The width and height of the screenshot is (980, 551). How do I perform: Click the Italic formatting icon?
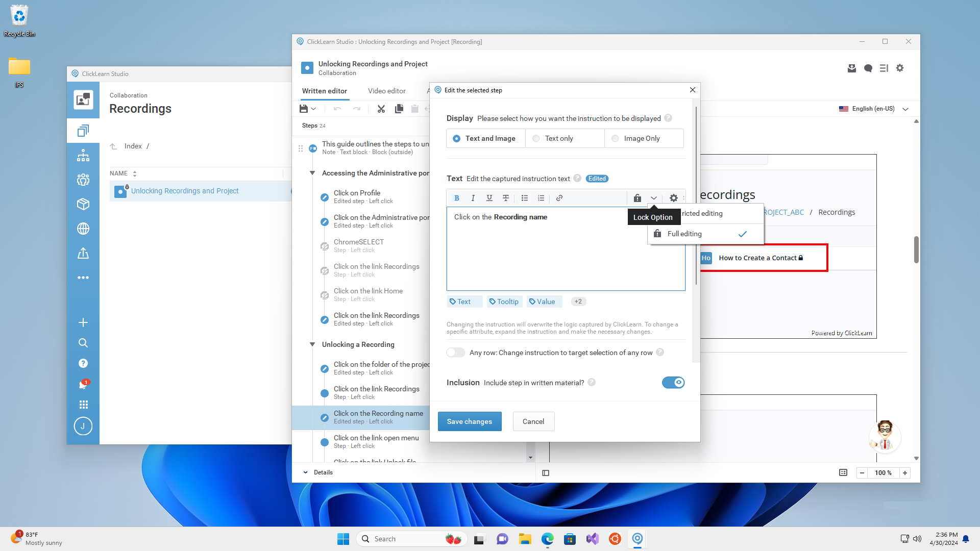tap(473, 198)
